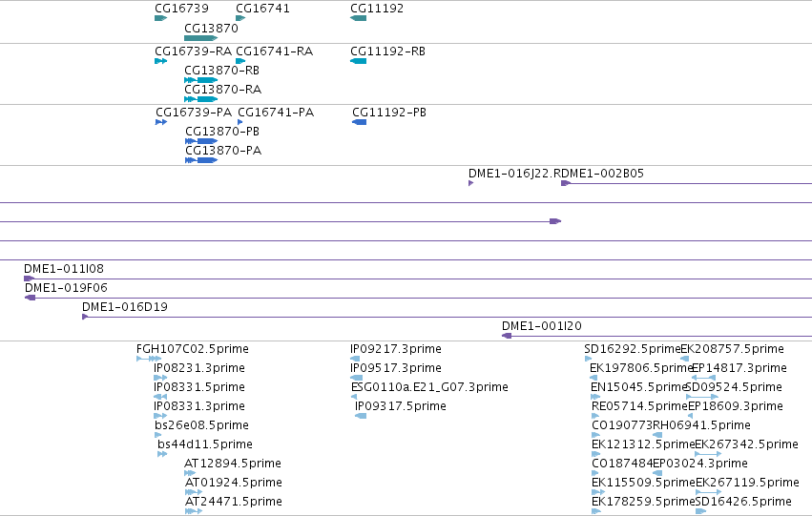The image size is (812, 516).
Task: Select the DME1-011I08 clone start arrow
Action: (x=29, y=279)
